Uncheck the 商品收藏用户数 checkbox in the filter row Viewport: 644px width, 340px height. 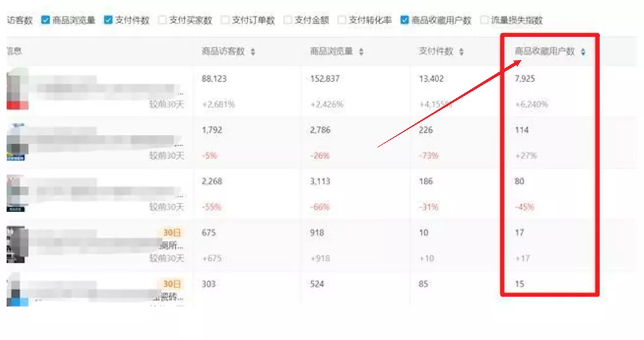(x=405, y=20)
